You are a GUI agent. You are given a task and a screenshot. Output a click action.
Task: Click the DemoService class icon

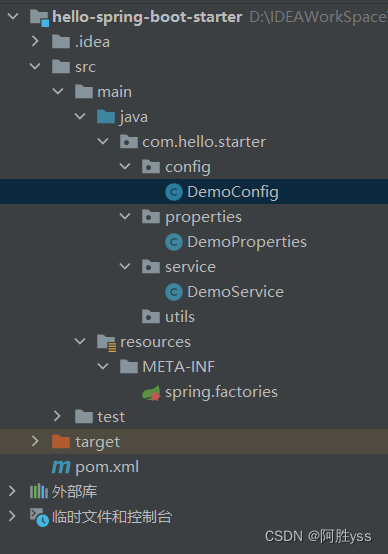tap(174, 292)
